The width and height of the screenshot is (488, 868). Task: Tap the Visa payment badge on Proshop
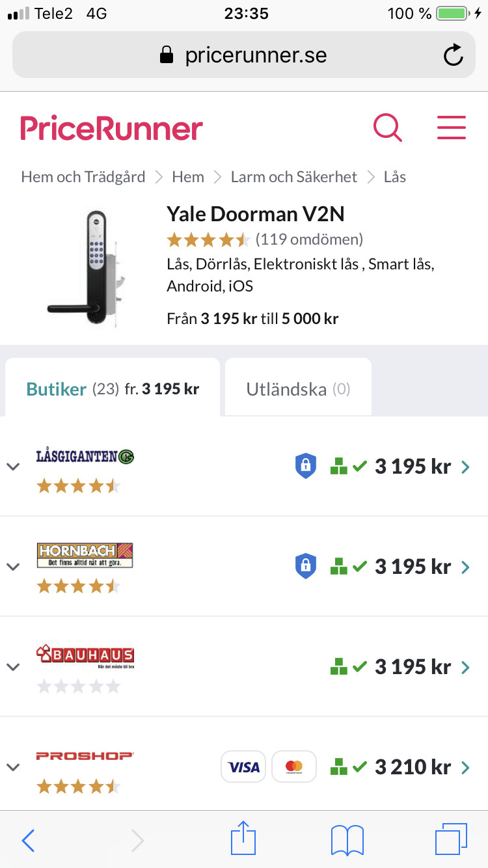point(244,766)
